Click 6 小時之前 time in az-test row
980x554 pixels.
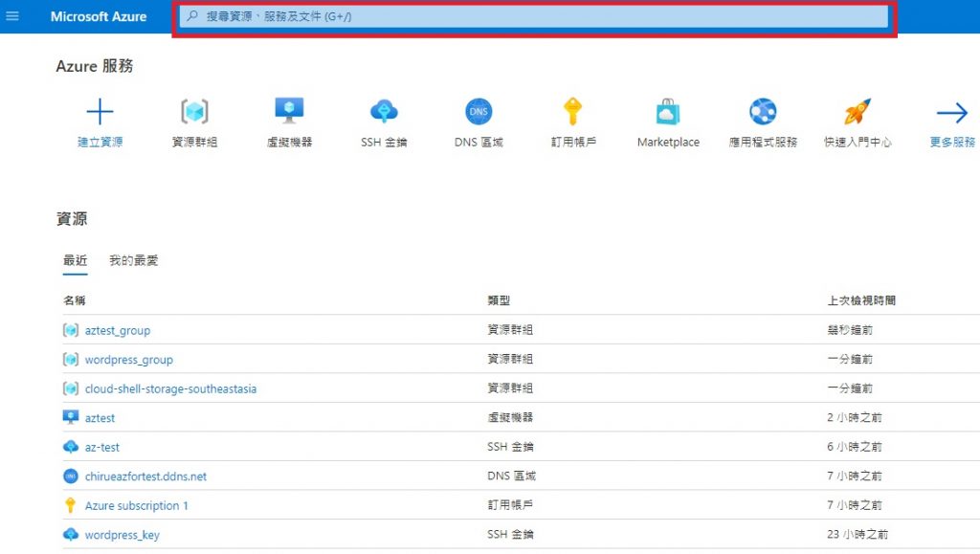coord(855,447)
